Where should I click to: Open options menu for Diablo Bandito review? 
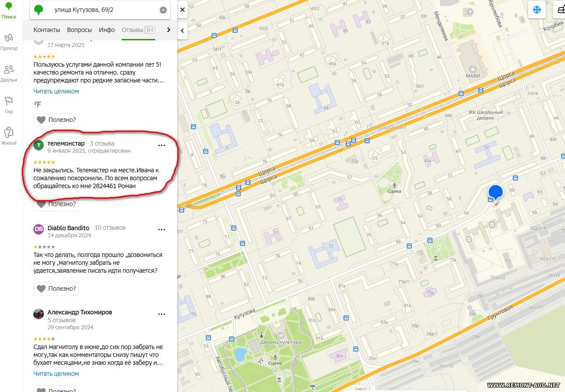tap(161, 229)
